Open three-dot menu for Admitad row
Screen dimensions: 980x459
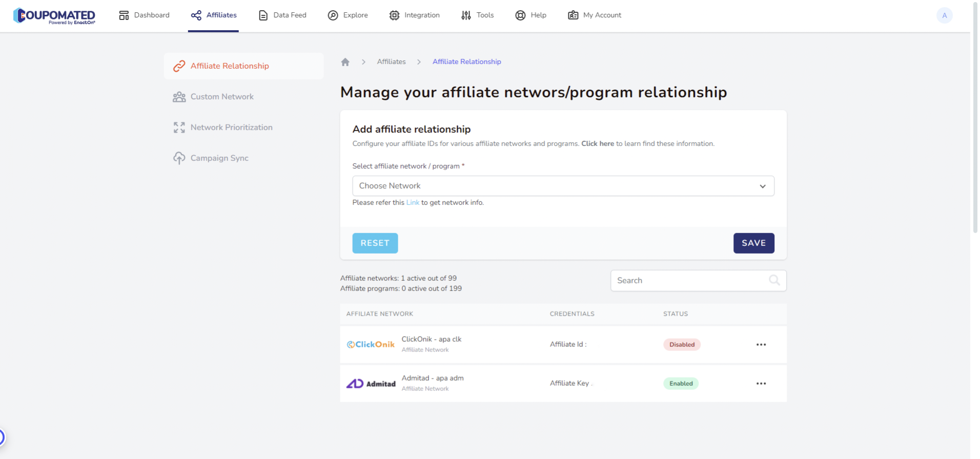click(761, 384)
